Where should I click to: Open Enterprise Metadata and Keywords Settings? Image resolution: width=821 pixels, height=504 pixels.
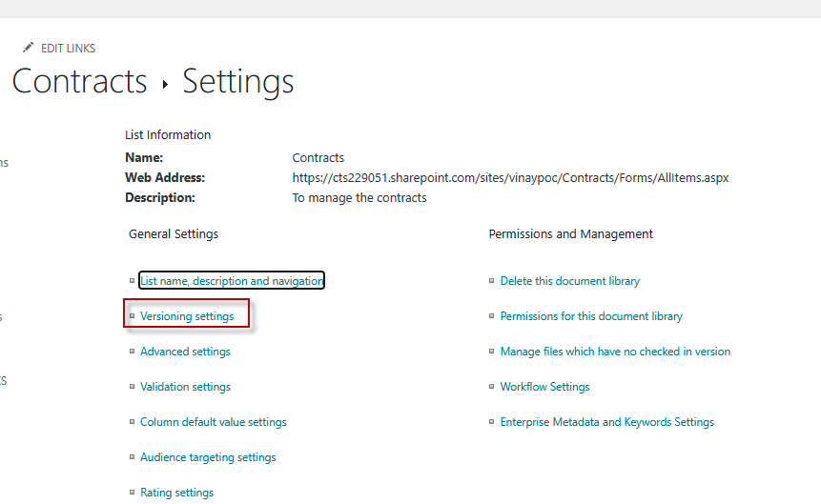click(x=606, y=422)
